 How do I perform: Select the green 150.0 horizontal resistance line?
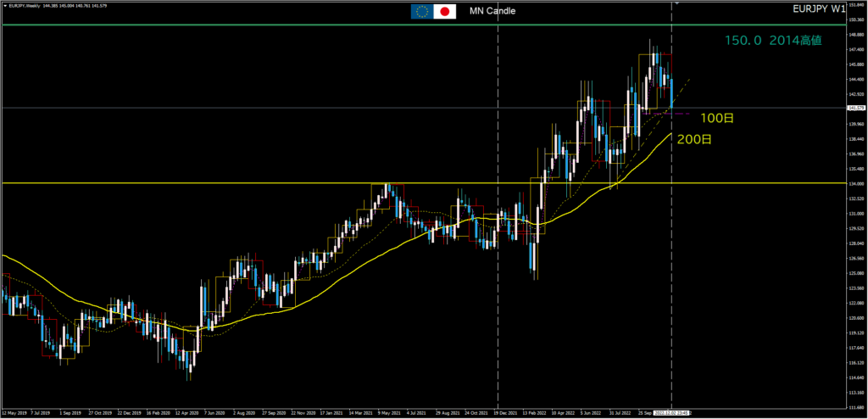(x=339, y=25)
